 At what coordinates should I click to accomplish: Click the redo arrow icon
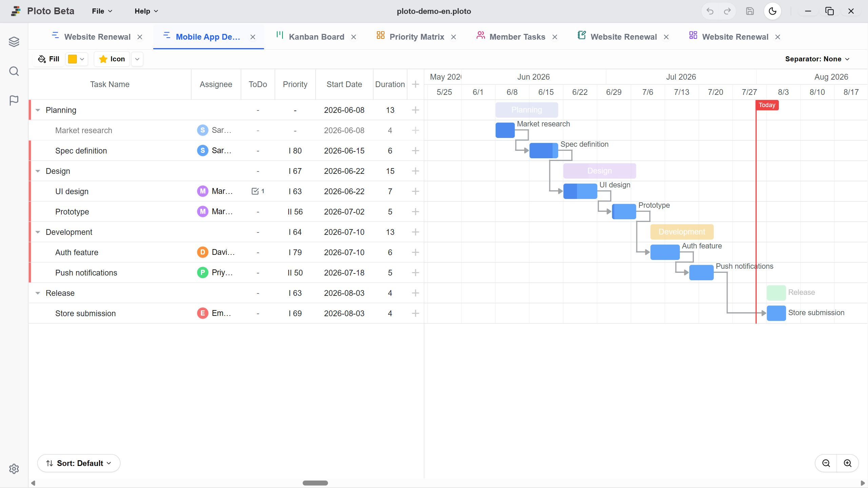coord(727,11)
